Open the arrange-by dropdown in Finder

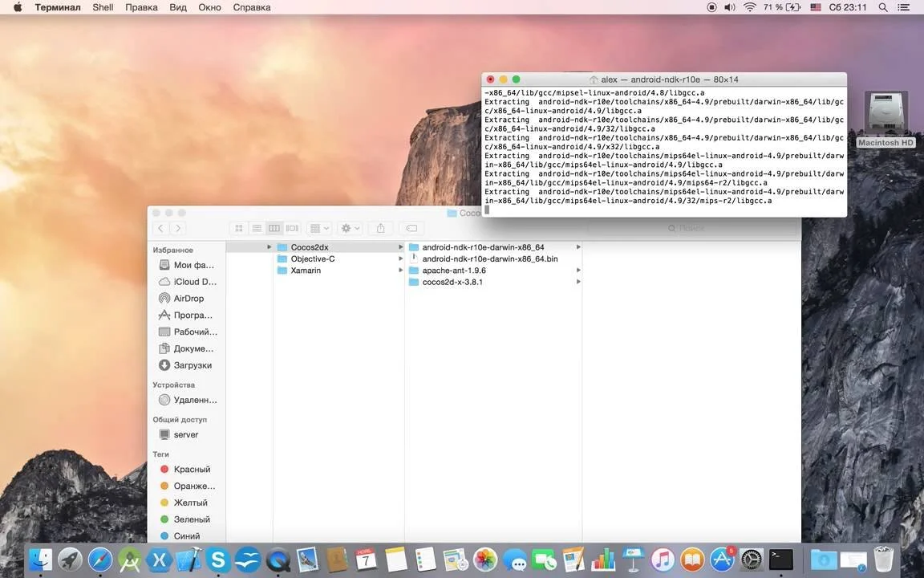click(x=319, y=228)
